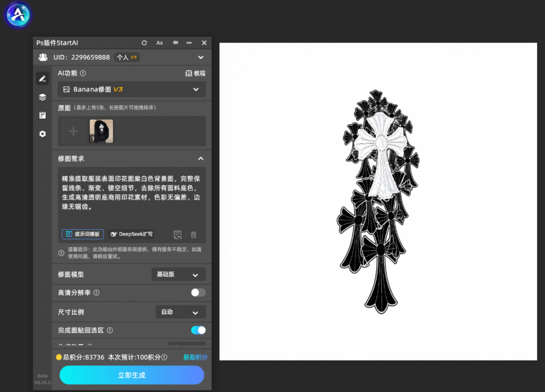Open the settings gear sidebar tab
The image size is (545, 392).
[x=43, y=134]
